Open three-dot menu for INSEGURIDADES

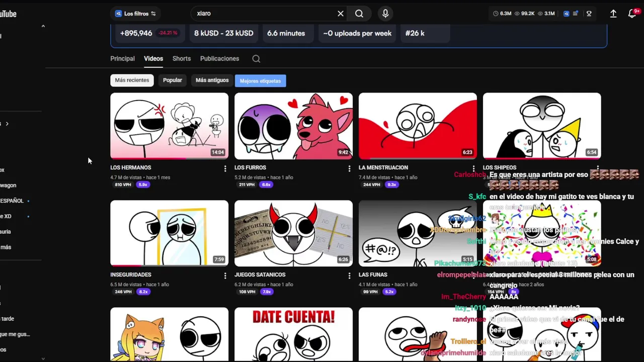point(225,276)
